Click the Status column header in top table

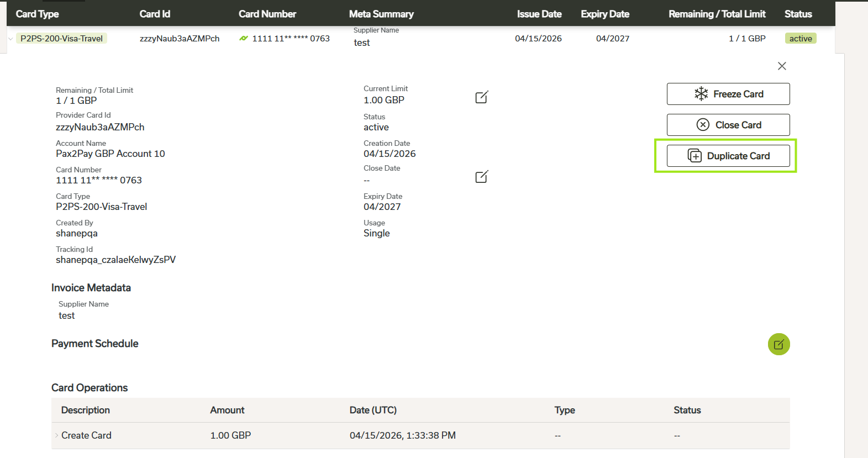[798, 14]
